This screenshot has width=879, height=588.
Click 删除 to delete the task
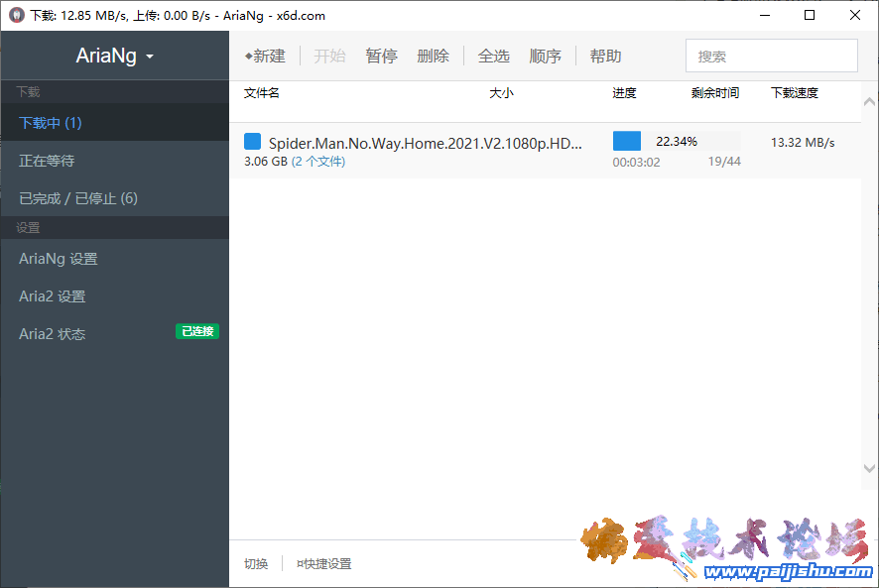pyautogui.click(x=433, y=57)
